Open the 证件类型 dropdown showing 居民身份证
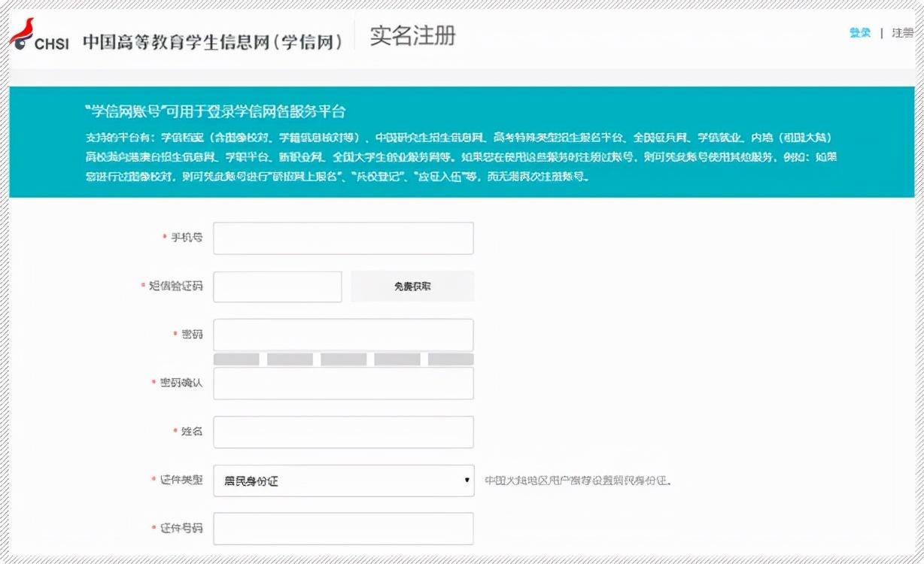The width and height of the screenshot is (924, 564). tap(343, 481)
